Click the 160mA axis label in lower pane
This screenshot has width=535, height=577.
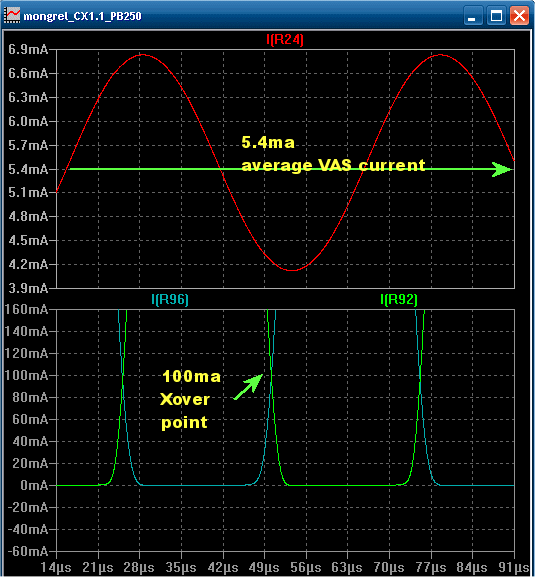click(26, 309)
